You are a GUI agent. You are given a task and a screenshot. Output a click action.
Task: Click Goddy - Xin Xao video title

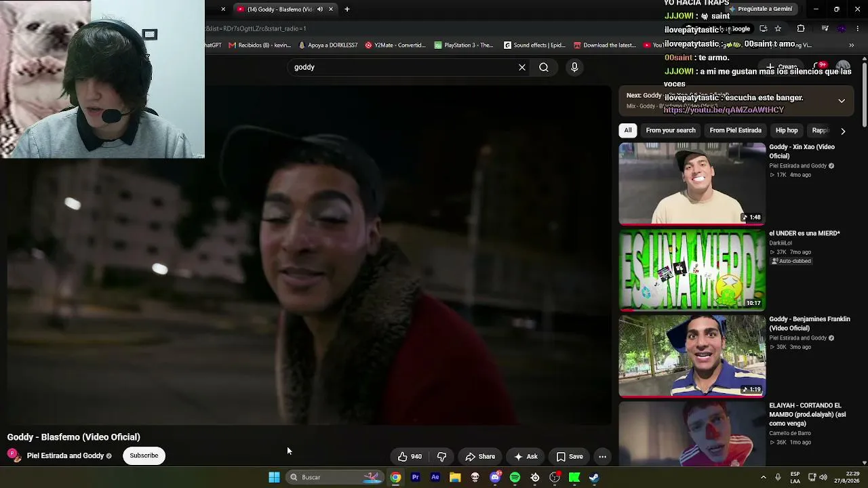click(802, 151)
